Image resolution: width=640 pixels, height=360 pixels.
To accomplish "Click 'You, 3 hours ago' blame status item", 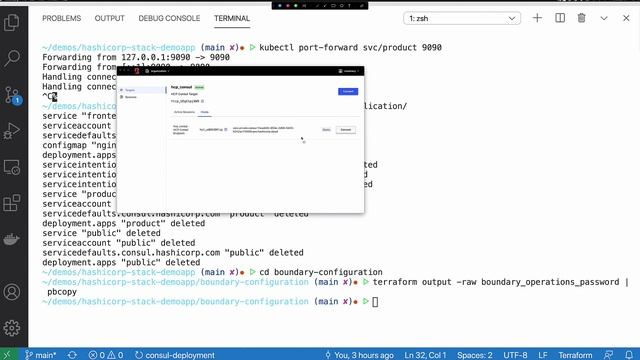I will point(359,355).
